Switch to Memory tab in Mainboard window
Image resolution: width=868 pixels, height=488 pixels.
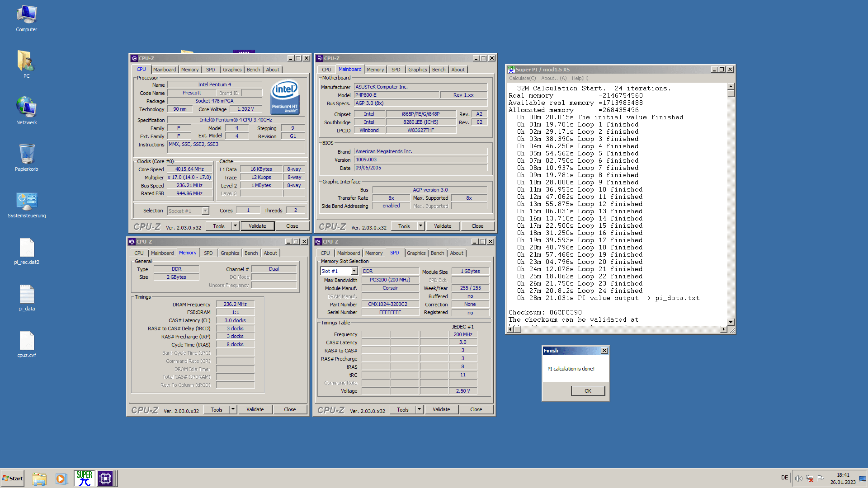pyautogui.click(x=375, y=70)
